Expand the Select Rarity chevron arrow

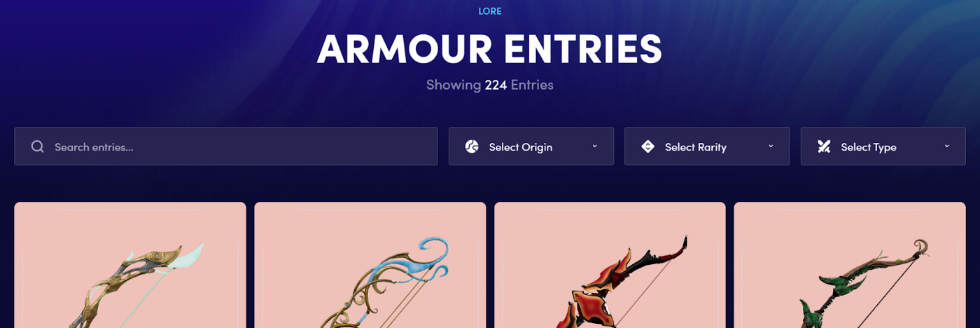pos(771,146)
